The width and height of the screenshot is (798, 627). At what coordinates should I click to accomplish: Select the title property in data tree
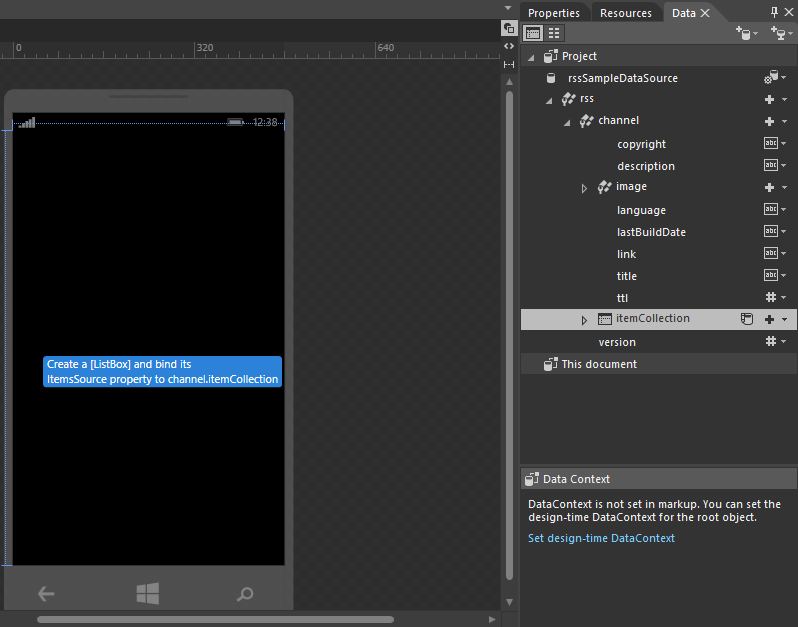627,276
